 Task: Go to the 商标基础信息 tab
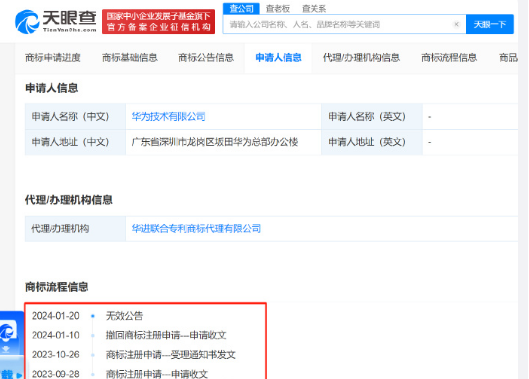[x=130, y=58]
